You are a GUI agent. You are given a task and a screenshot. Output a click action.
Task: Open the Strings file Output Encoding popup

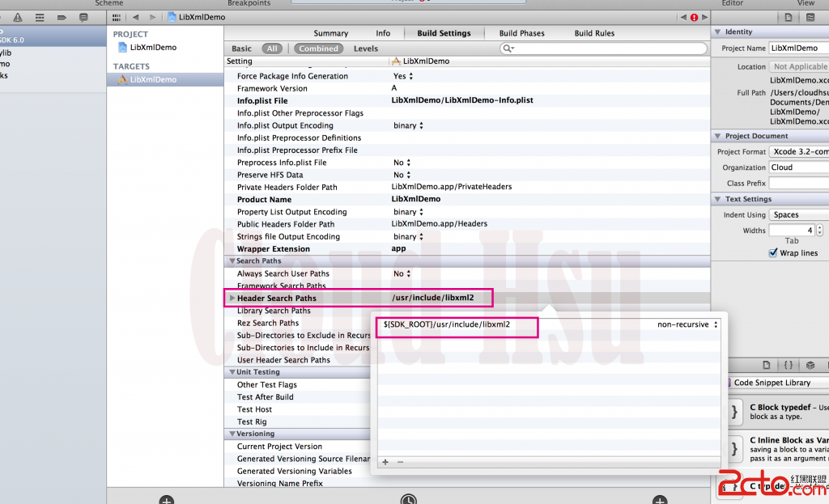point(408,237)
